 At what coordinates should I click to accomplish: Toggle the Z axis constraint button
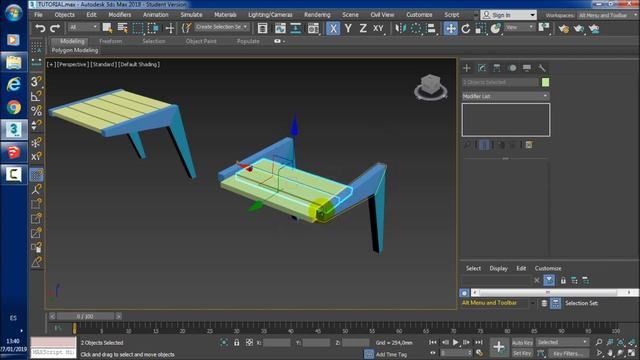[363, 28]
